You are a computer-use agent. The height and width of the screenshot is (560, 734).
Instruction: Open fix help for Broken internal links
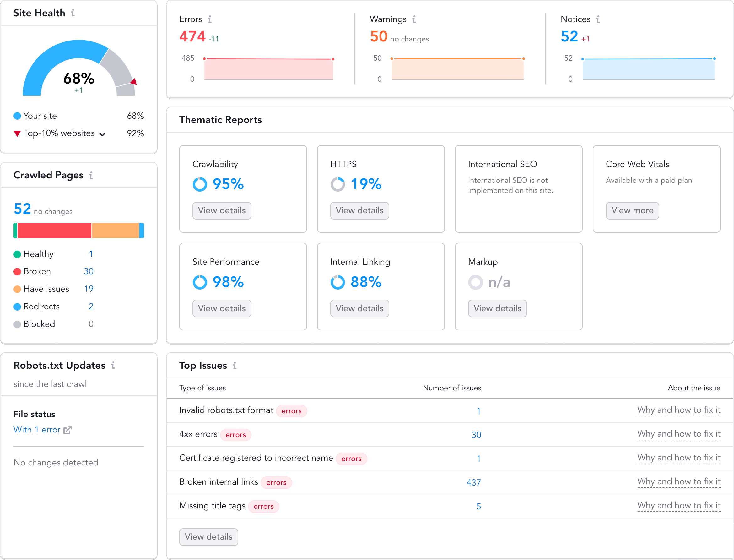coord(679,482)
